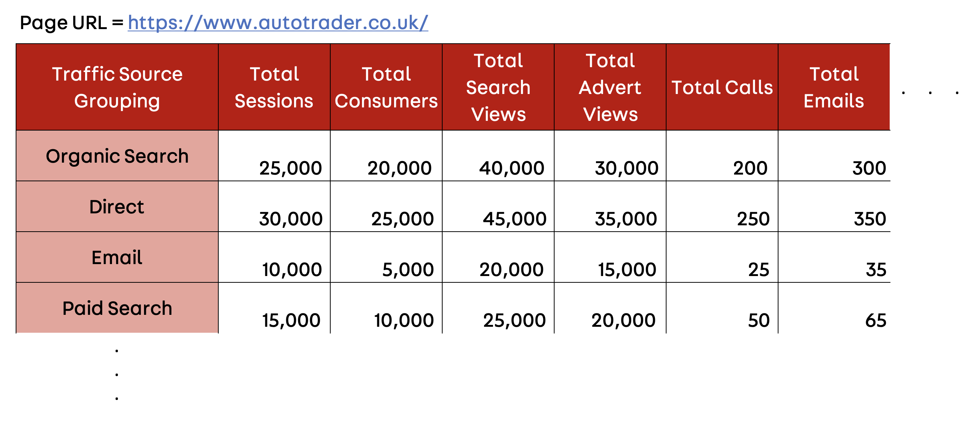This screenshot has width=980, height=423.
Task: Click the Total Advert Views header
Action: click(x=610, y=87)
